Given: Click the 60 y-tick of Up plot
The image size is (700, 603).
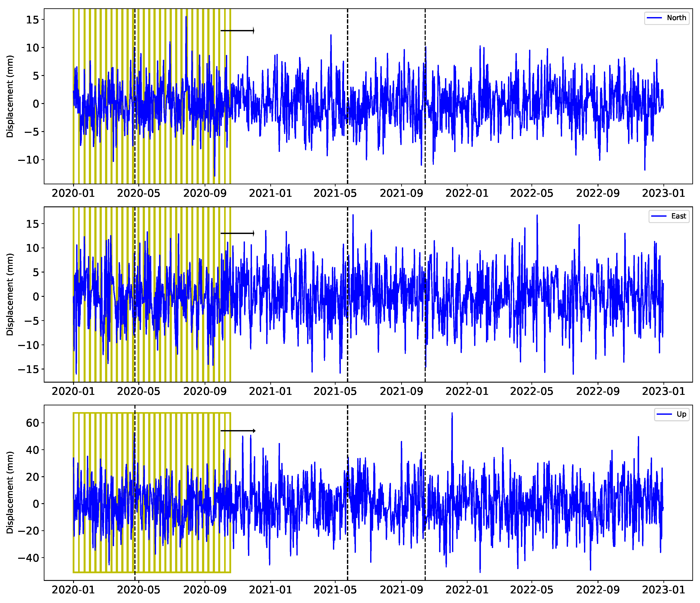Looking at the screenshot, I should click(x=33, y=423).
